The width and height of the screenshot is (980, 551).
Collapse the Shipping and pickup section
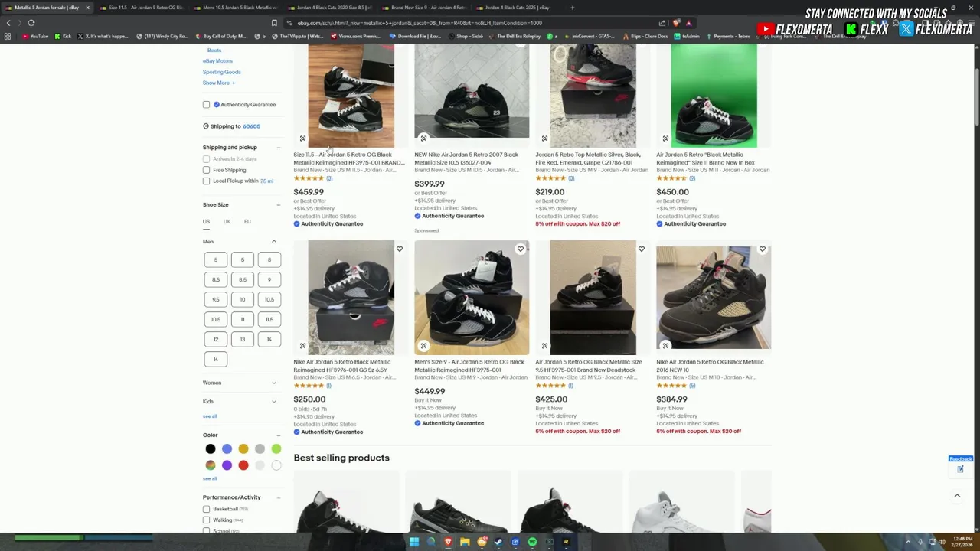[278, 148]
